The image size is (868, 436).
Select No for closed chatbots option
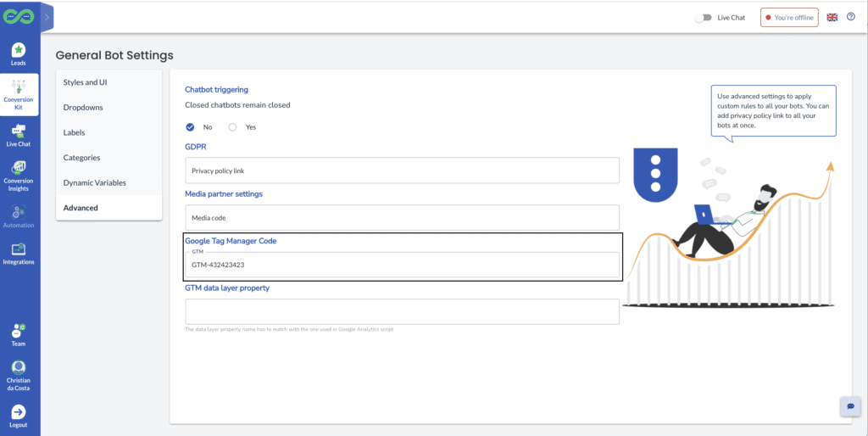click(x=191, y=127)
